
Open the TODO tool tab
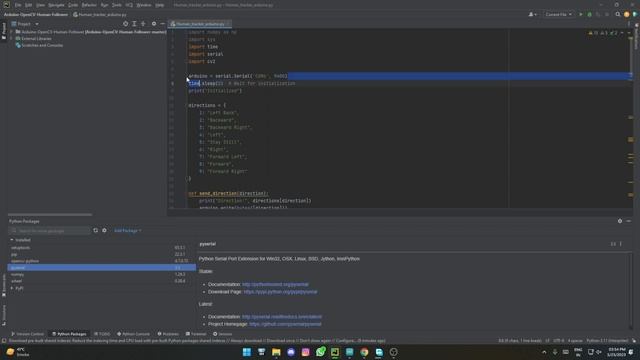coord(102,334)
